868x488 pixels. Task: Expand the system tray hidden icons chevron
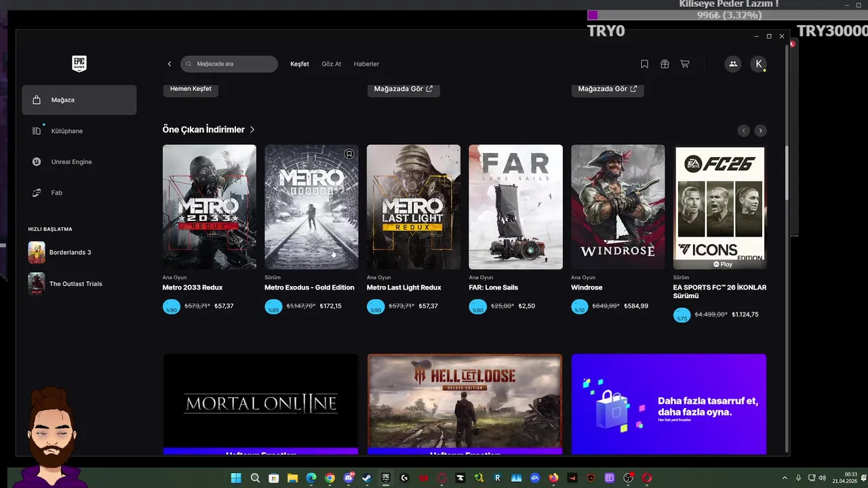(x=785, y=478)
